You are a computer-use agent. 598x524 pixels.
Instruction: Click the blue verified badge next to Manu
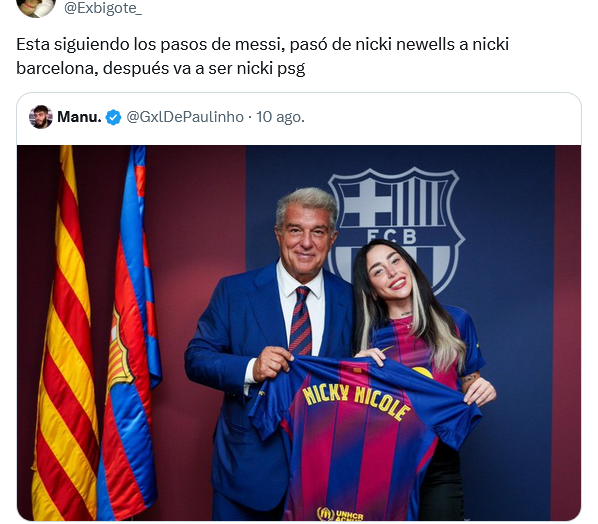113,117
